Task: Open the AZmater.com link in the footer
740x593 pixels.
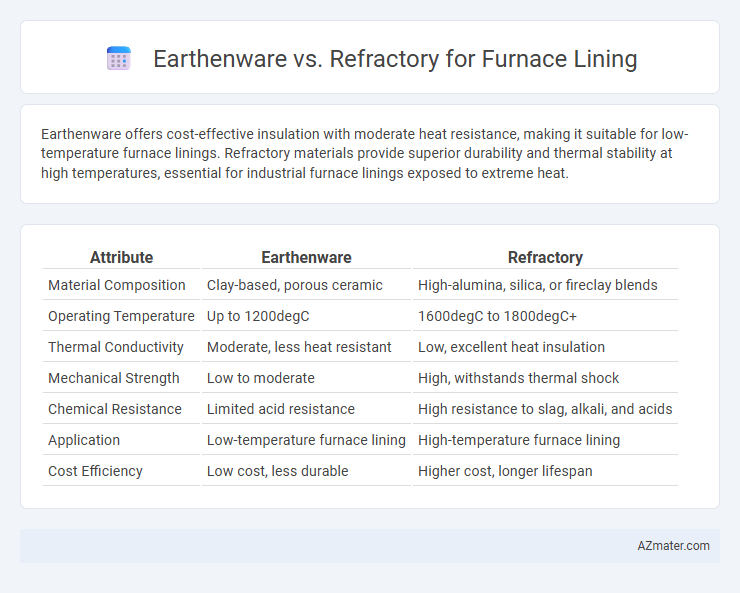Action: 673,546
